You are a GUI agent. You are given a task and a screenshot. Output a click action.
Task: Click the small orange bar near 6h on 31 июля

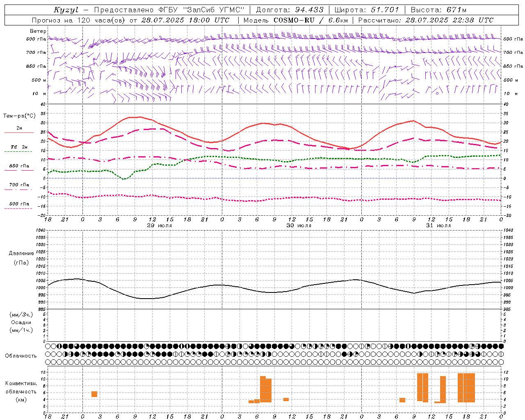coord(402,400)
